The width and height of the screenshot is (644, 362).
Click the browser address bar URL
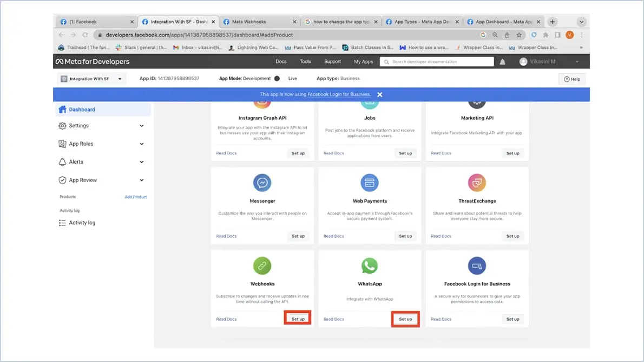point(199,35)
